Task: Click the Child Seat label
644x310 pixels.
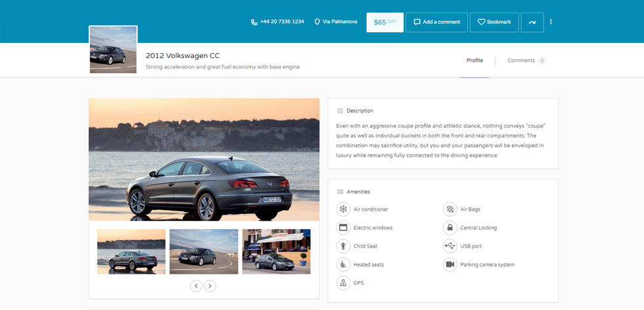Action: [x=365, y=246]
